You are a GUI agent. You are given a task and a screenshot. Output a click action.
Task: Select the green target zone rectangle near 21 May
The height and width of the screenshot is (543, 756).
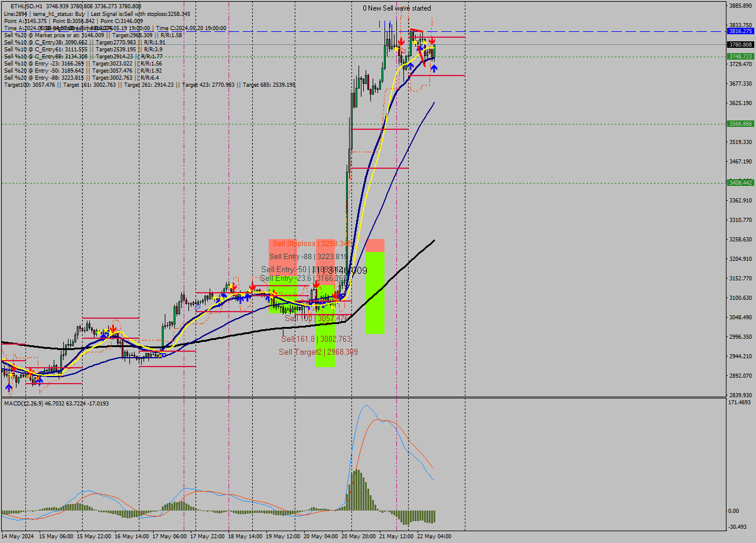click(x=374, y=292)
